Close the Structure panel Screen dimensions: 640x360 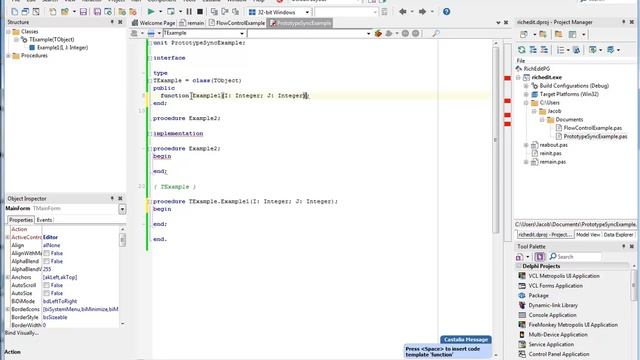click(120, 22)
